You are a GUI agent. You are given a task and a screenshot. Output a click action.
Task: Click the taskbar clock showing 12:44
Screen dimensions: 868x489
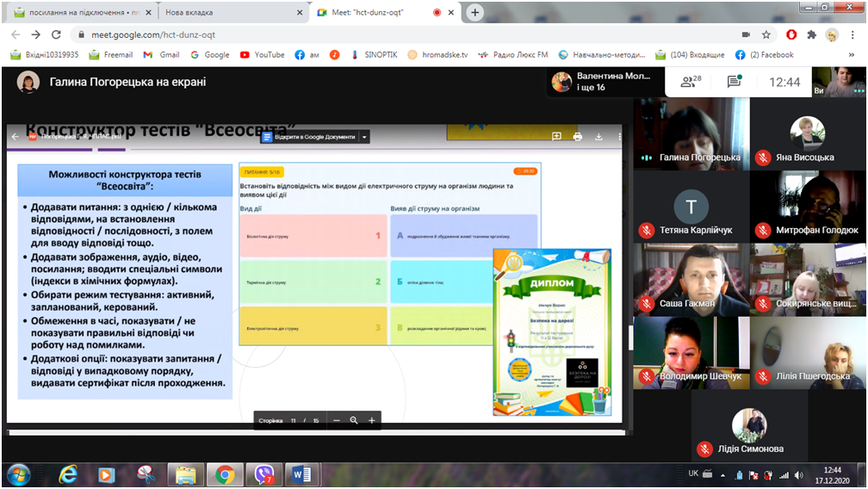coord(832,474)
